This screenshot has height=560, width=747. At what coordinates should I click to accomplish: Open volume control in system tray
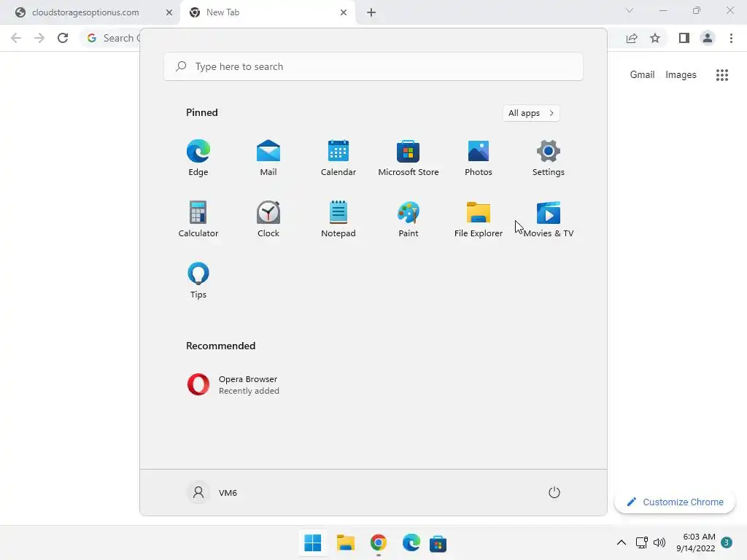[659, 542]
